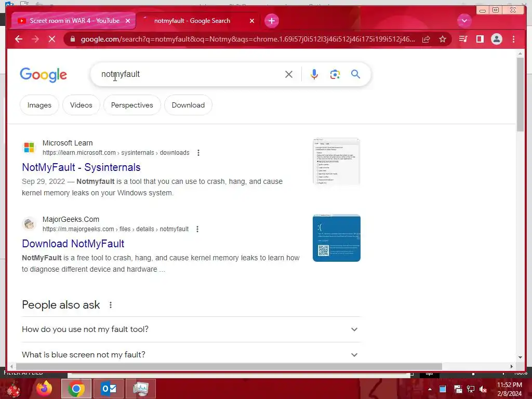Click the network tray icon
Screen dimensions: 532x399
click(471, 389)
